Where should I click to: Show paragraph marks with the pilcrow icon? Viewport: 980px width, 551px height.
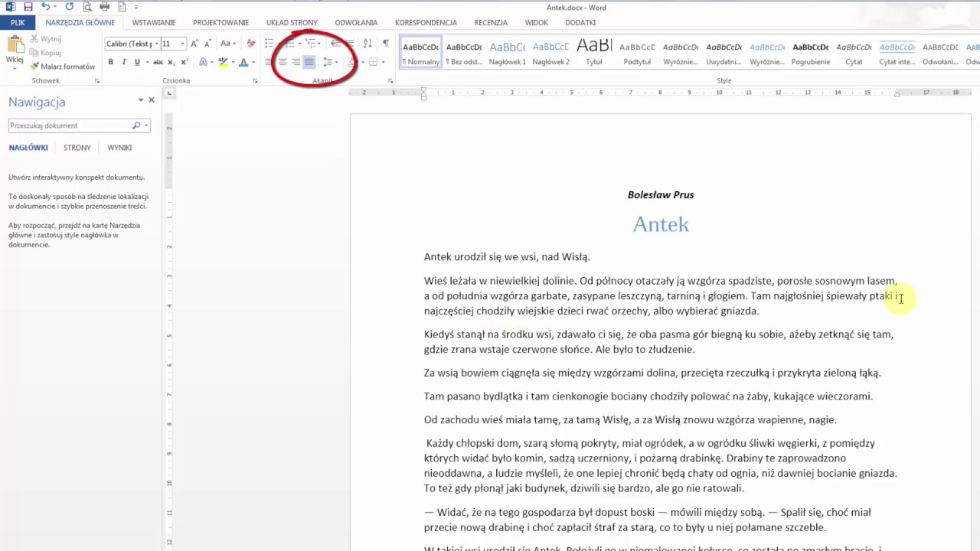coord(386,44)
